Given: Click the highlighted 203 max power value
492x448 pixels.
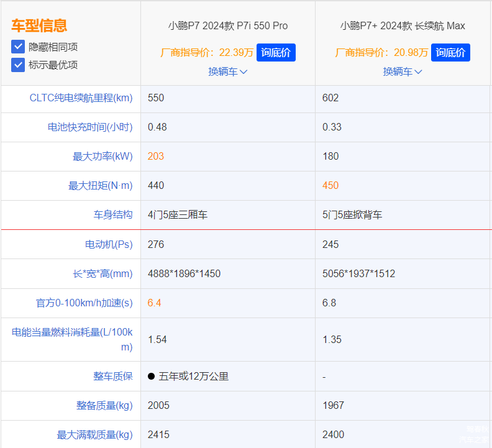Looking at the screenshot, I should pos(156,157).
